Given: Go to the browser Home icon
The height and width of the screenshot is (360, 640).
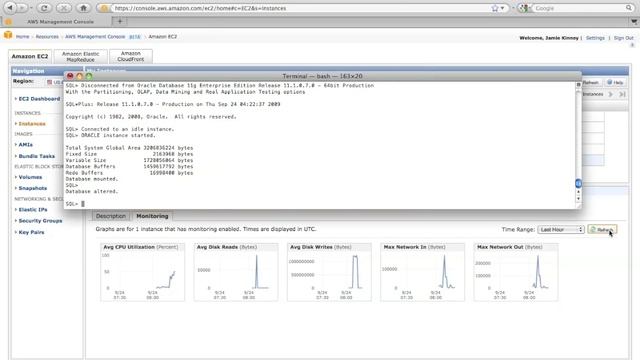Looking at the screenshot, I should tap(83, 8).
